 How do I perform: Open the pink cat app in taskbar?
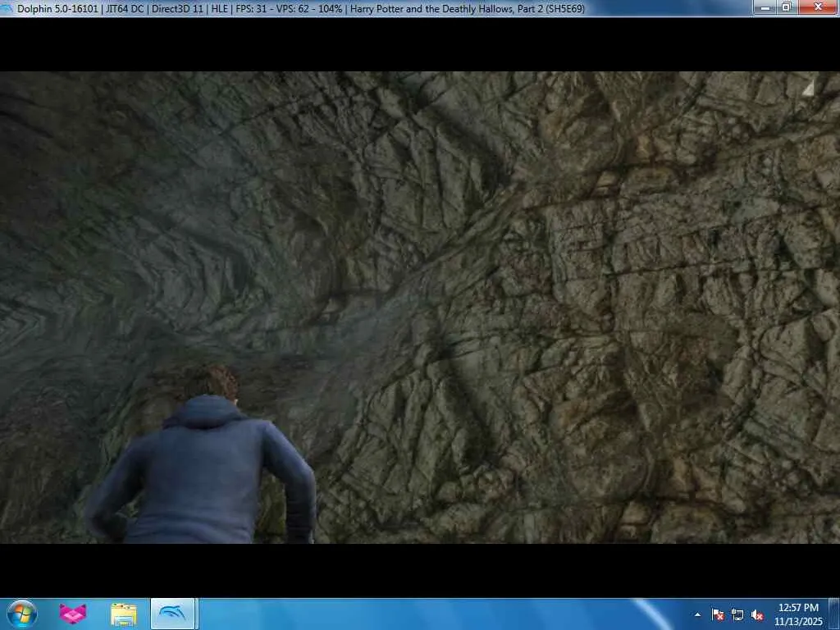pos(73,614)
